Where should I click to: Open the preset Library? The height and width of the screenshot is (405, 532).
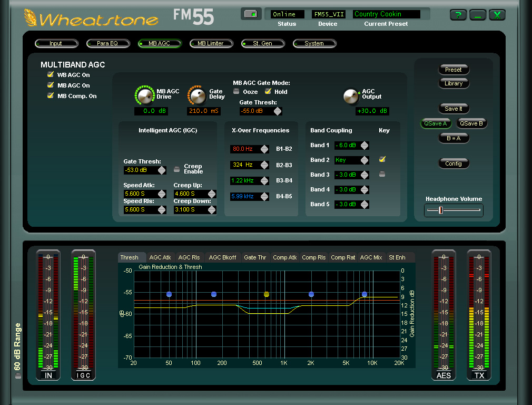pos(453,83)
